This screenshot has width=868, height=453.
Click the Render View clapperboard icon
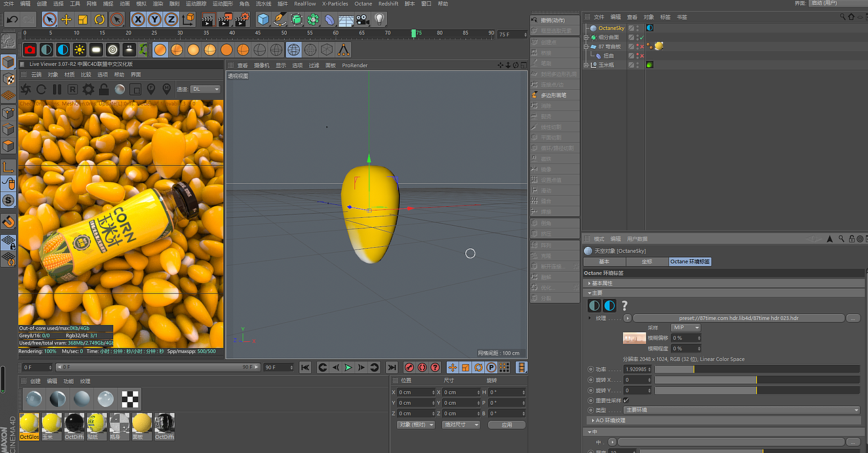[x=208, y=19]
